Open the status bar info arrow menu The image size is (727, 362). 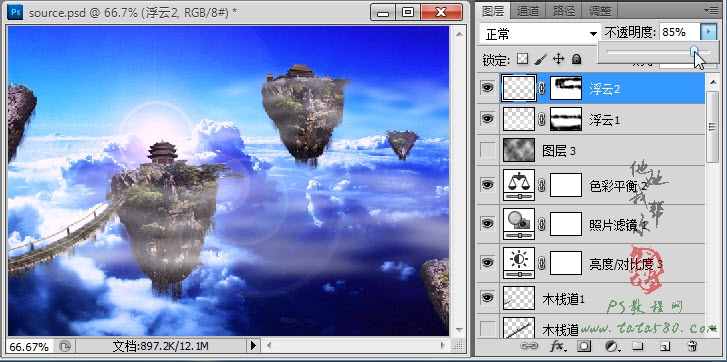pyautogui.click(x=253, y=345)
